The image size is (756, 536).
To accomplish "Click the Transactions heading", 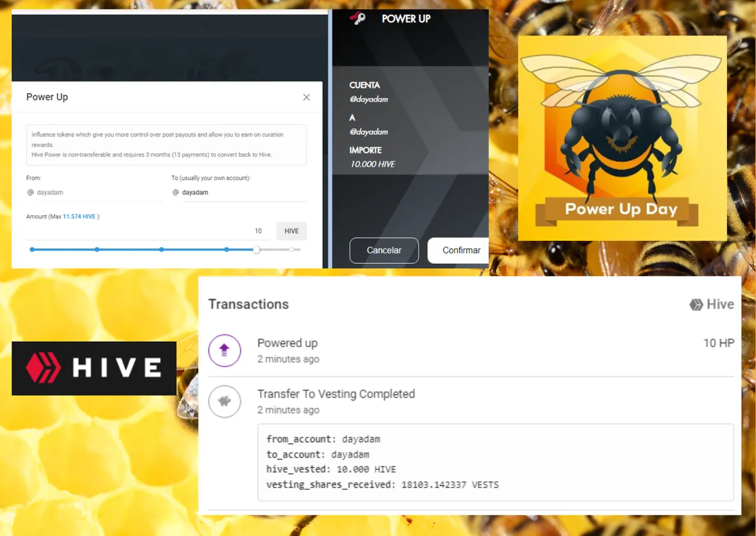I will (249, 305).
